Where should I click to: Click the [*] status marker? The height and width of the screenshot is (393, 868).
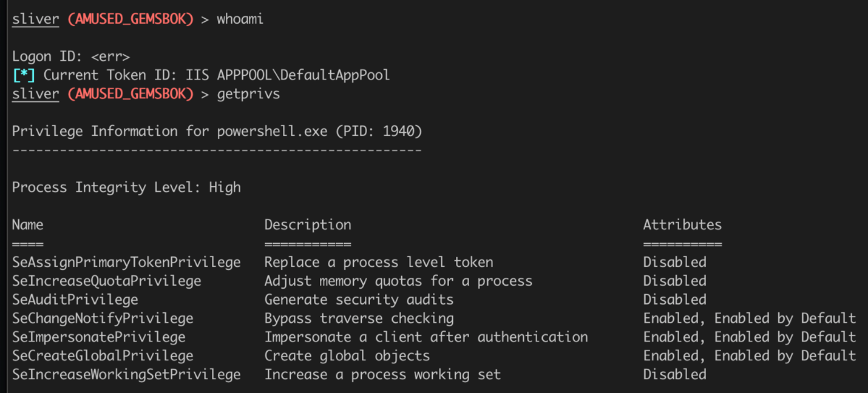click(x=24, y=75)
